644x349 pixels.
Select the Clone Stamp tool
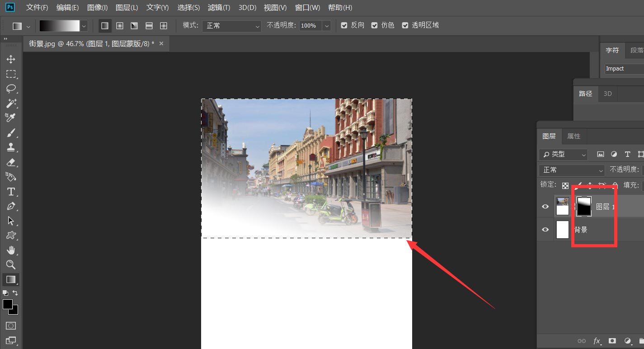click(11, 147)
